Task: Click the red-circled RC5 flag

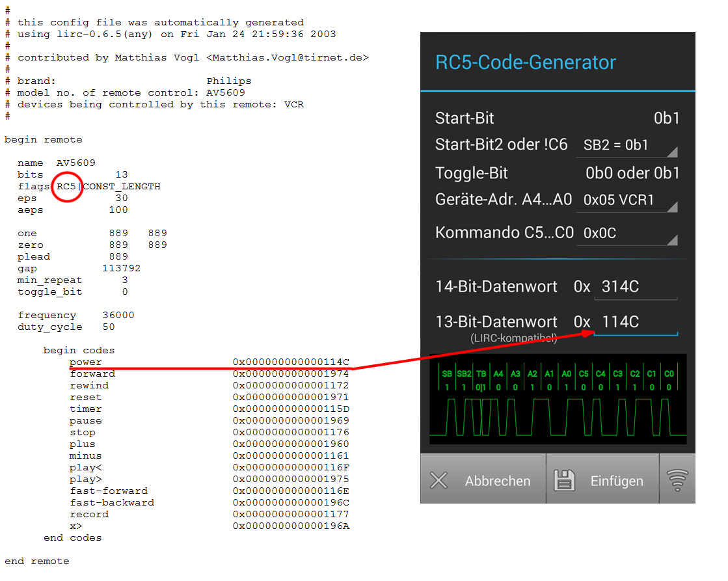Action: [x=66, y=187]
